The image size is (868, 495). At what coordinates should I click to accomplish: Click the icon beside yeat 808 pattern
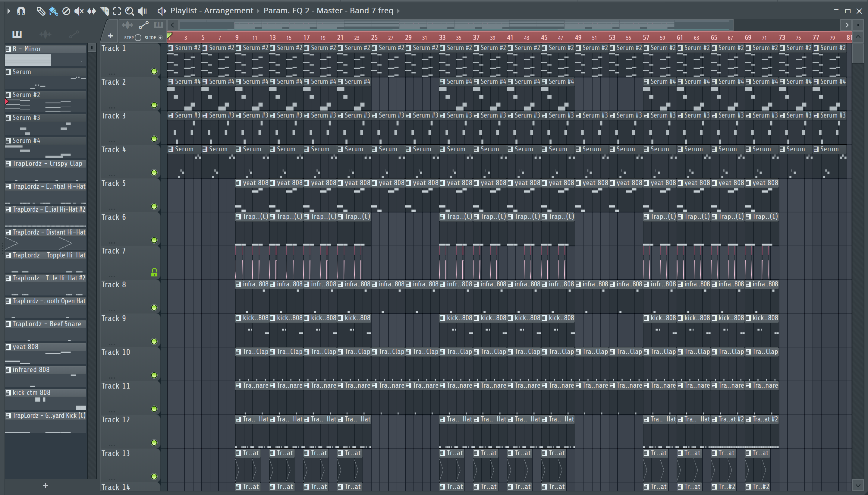coord(8,347)
